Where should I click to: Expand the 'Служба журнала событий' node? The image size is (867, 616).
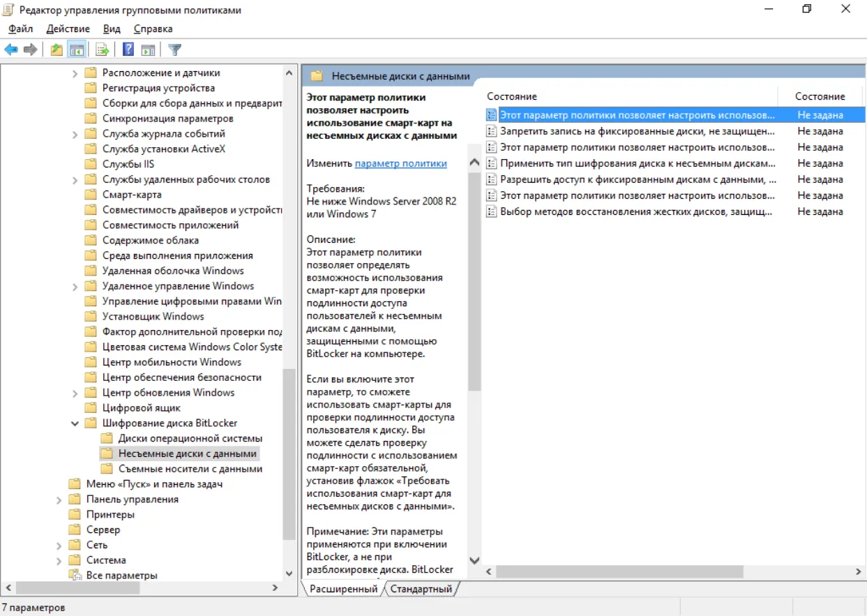point(75,134)
